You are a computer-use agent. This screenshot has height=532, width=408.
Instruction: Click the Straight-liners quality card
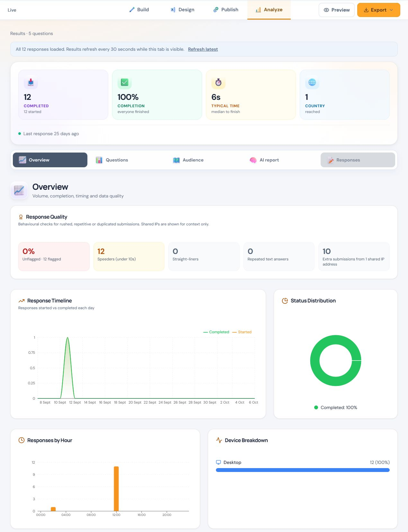pyautogui.click(x=204, y=257)
